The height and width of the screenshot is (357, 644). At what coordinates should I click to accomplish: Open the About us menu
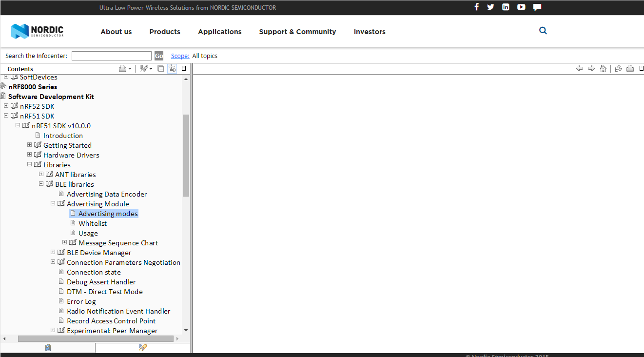tap(116, 32)
